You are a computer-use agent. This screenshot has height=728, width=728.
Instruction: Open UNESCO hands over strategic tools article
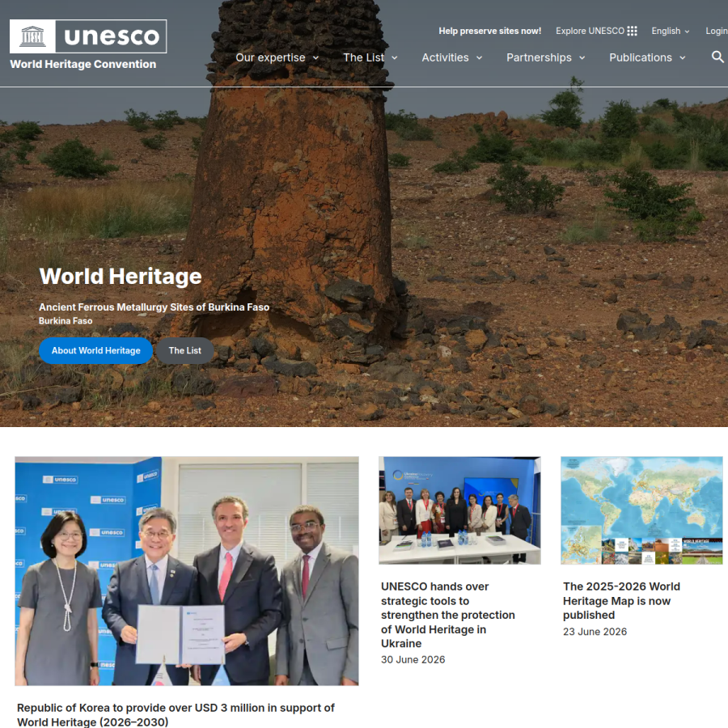click(x=448, y=615)
